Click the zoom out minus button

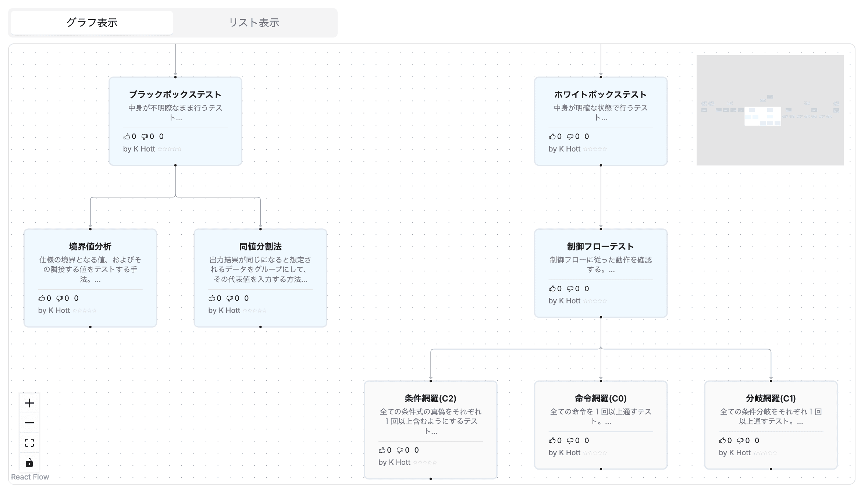click(29, 423)
